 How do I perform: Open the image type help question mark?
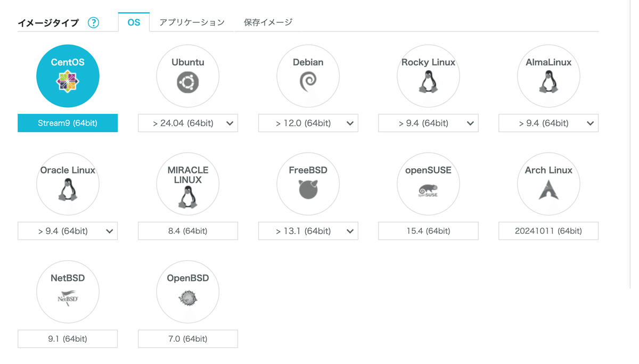[x=93, y=22]
